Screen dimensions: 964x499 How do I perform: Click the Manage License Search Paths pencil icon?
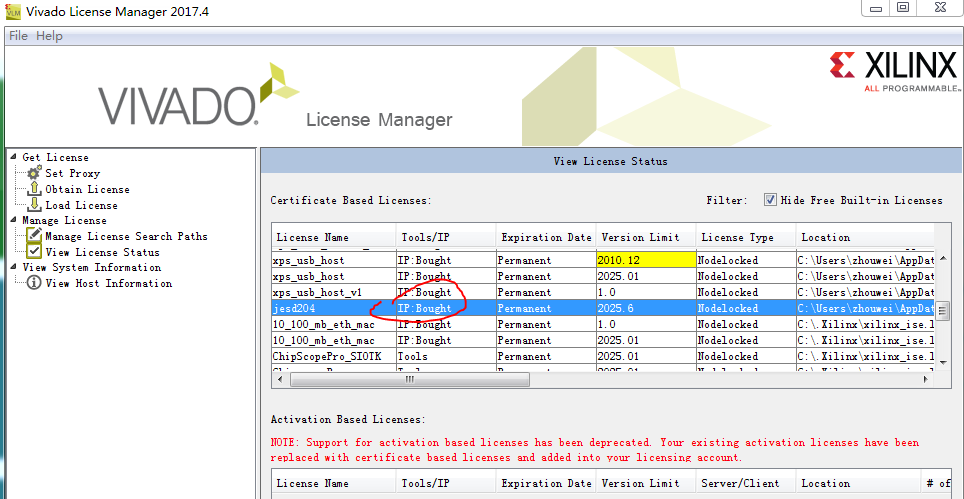(34, 236)
